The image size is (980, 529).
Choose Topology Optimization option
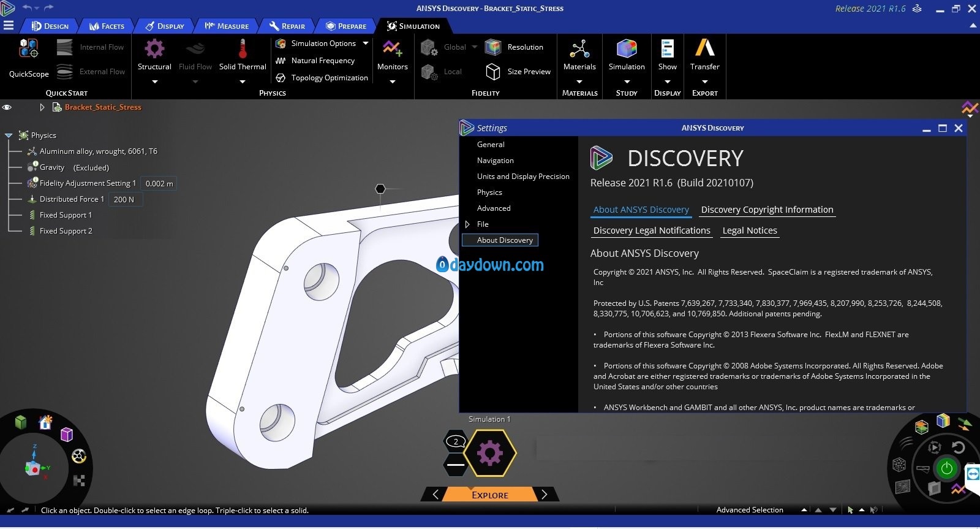click(322, 78)
